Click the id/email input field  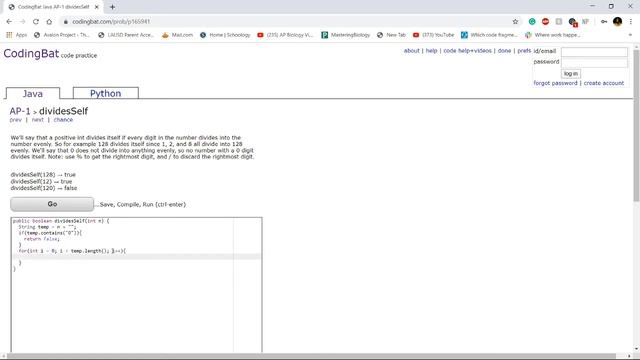pos(594,52)
